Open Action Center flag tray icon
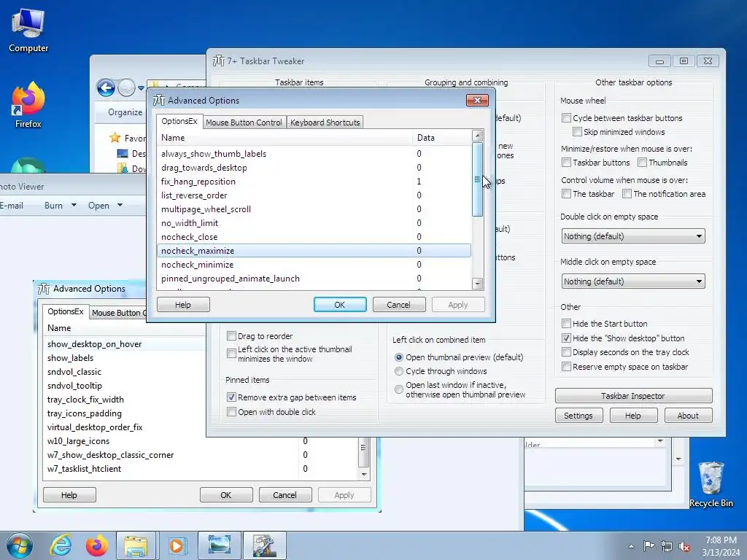 click(x=649, y=546)
